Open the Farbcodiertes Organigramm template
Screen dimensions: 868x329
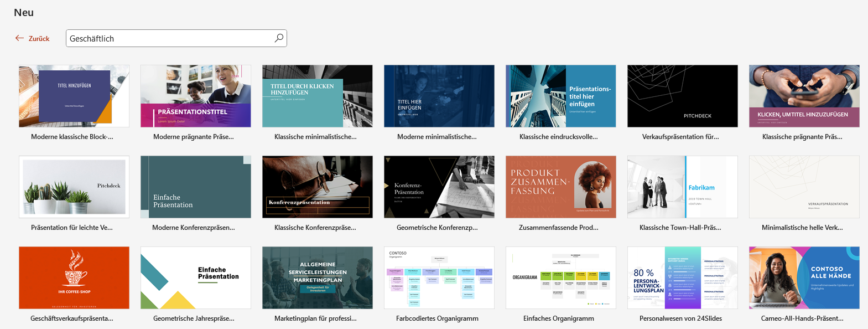pos(439,278)
